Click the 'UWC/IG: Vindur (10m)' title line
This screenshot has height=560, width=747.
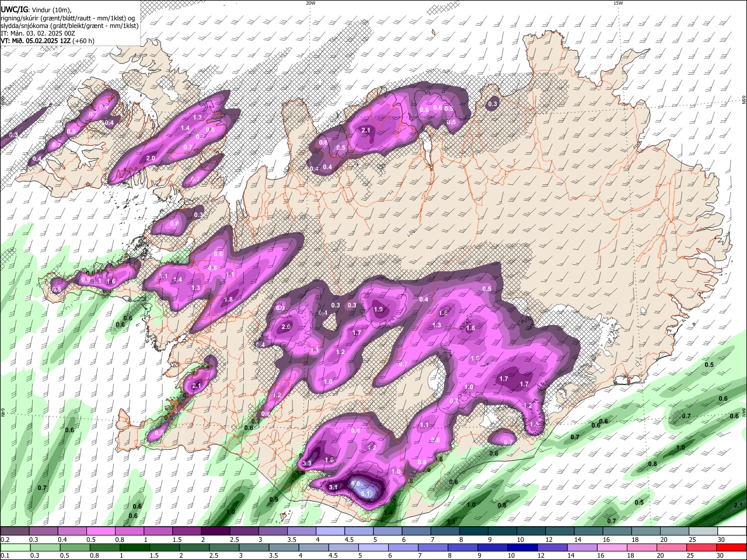(x=35, y=10)
